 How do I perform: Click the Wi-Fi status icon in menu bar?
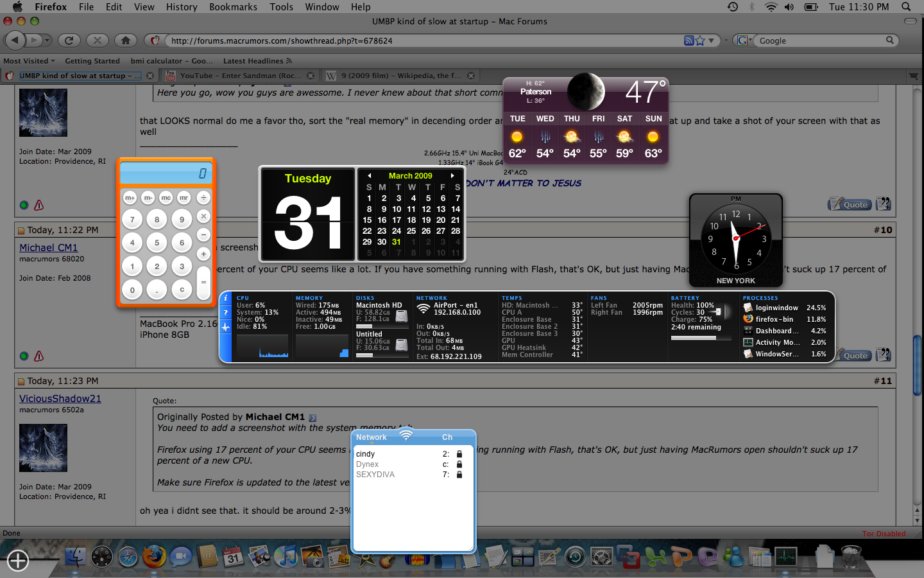point(771,6)
